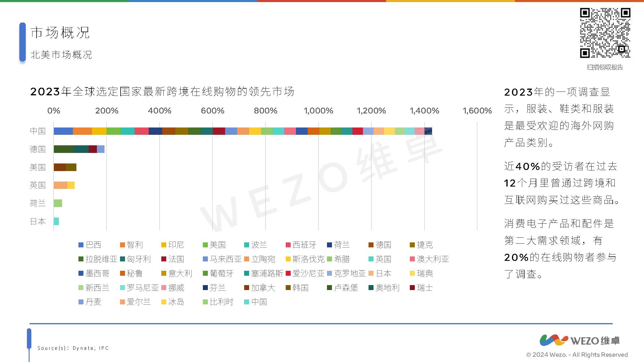Click the 罗马尼亚 legend entry
The height and width of the screenshot is (362, 644).
coord(143,288)
